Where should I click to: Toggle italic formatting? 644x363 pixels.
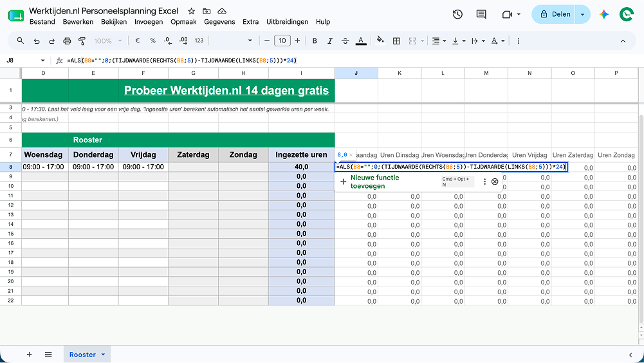click(x=330, y=41)
